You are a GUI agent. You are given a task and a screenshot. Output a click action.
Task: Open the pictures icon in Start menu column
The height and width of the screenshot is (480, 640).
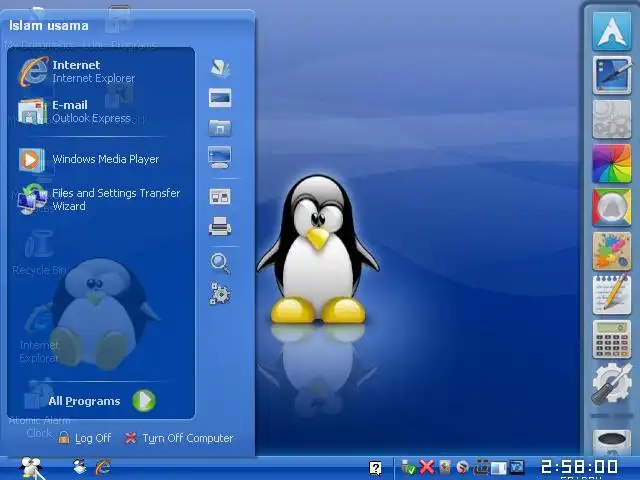(x=220, y=98)
